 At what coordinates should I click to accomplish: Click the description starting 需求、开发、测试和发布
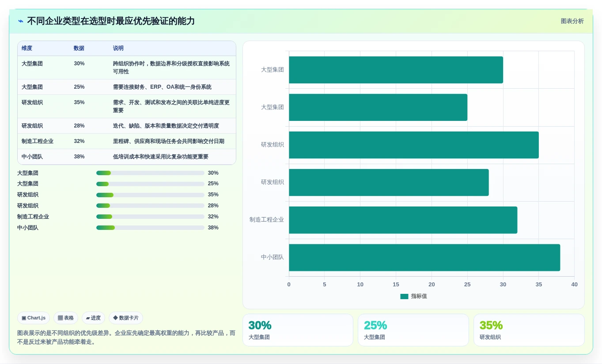[x=171, y=106]
